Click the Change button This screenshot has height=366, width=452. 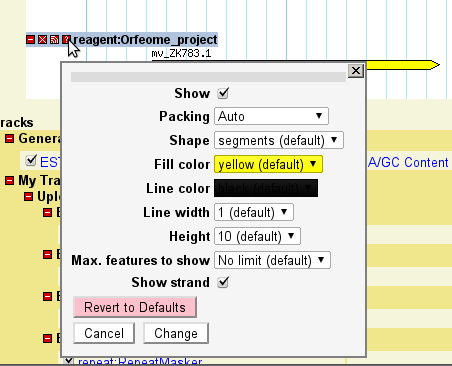(176, 333)
